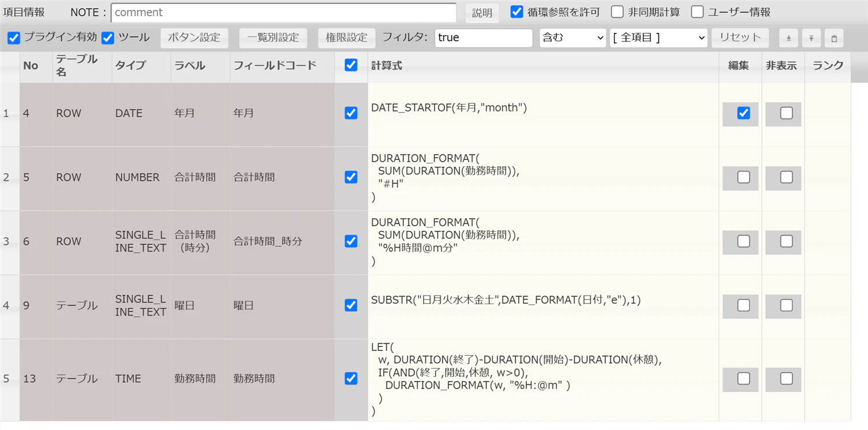Screen dimensions: 868x430
Task: Click the ランク column header
Action: 828,66
